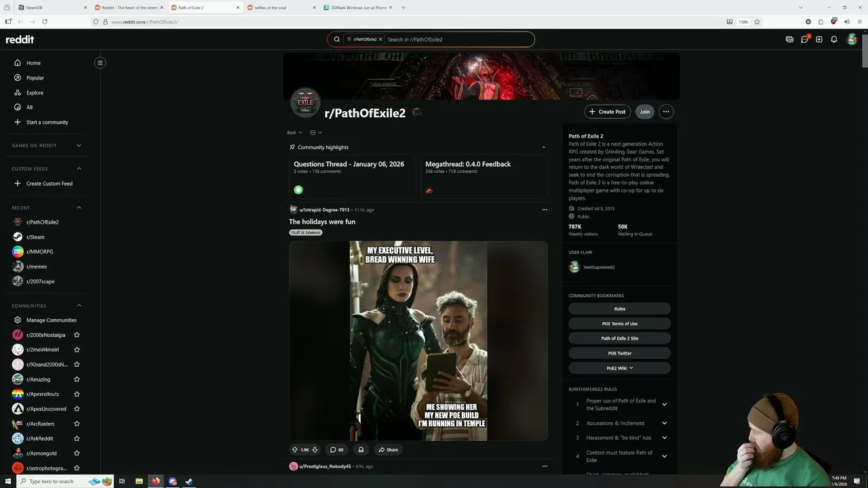Favorite r/ArcRaiders with star

pyautogui.click(x=77, y=424)
